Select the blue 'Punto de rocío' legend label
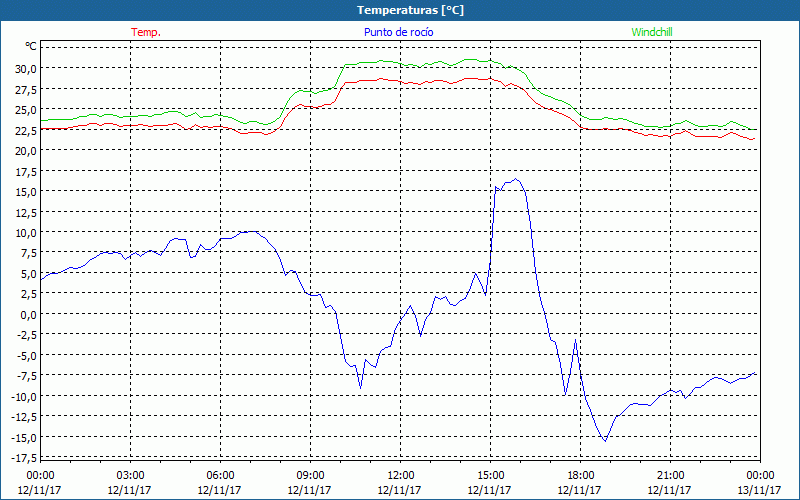Image resolution: width=800 pixels, height=500 pixels. [398, 32]
